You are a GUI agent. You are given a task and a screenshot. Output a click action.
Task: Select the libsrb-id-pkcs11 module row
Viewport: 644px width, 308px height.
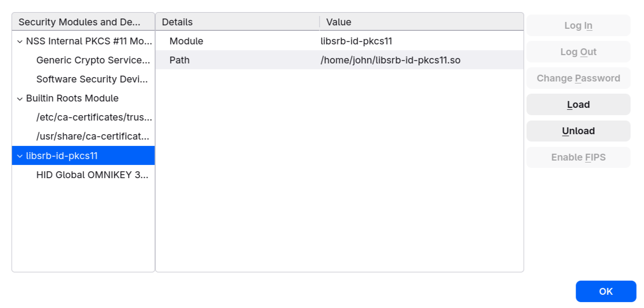coord(84,156)
